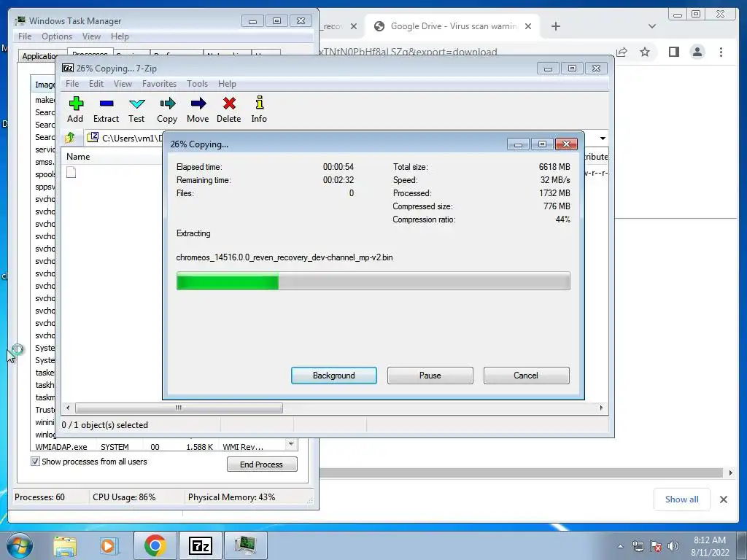
Task: Switch to Chrome in the taskbar
Action: coord(155,545)
